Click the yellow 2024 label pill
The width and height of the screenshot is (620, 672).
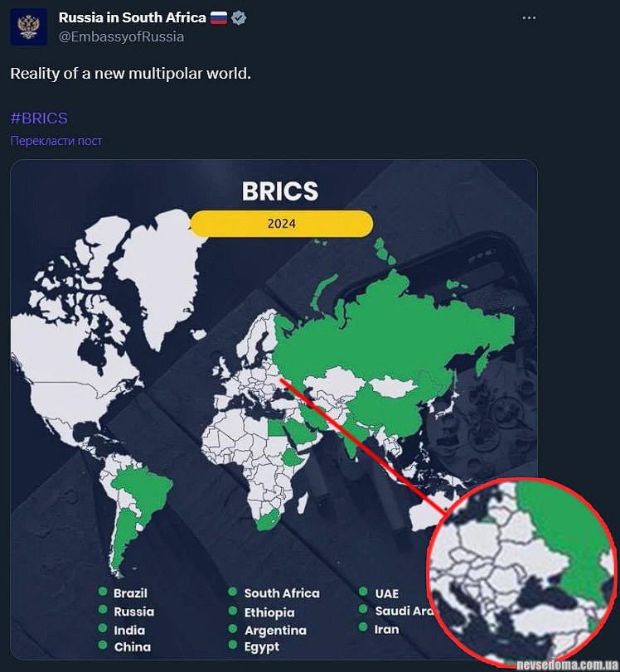[x=281, y=223]
